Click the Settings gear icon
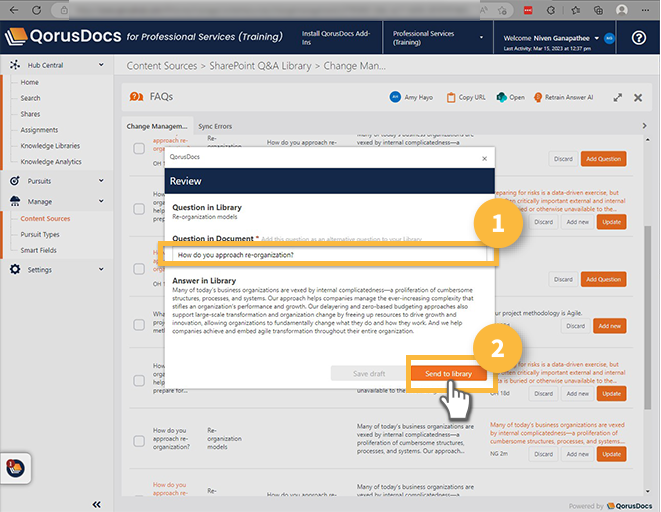661x512 pixels. point(15,269)
